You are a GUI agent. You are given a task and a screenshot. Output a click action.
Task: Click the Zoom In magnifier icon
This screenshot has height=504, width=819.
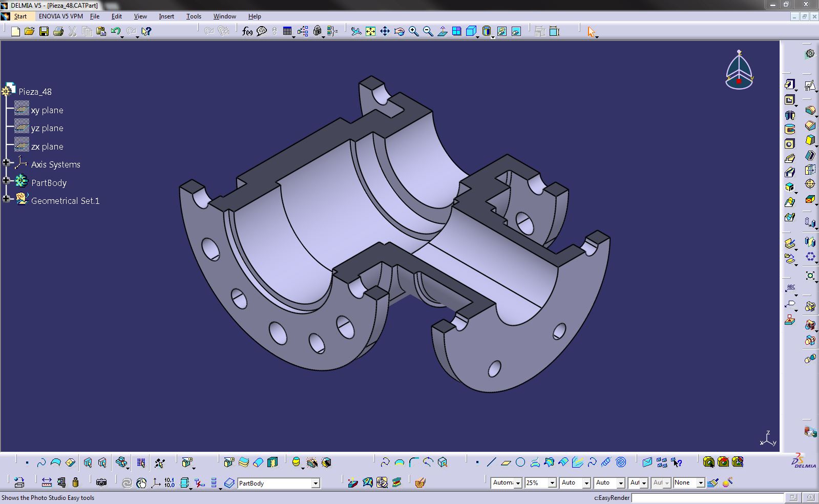pyautogui.click(x=413, y=31)
